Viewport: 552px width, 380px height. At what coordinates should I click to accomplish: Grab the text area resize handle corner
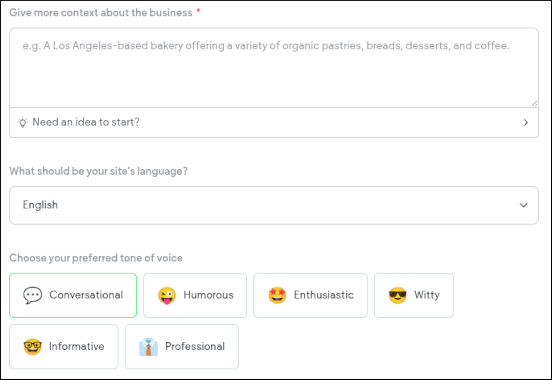pos(534,103)
